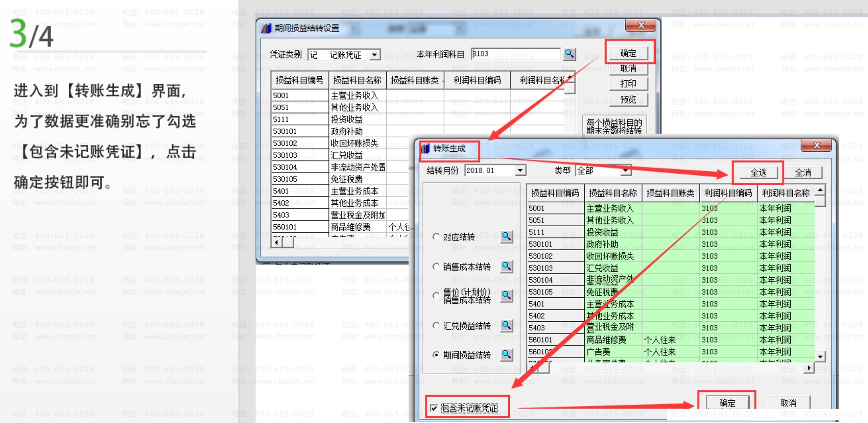This screenshot has height=423, width=868.
Task: Click scroll-left arrow in settings window table
Action: (x=277, y=242)
